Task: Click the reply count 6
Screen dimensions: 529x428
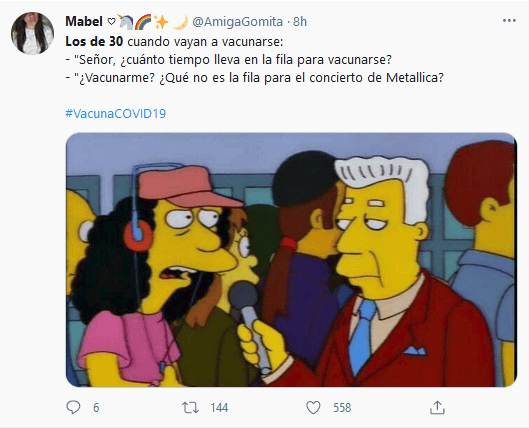Action: coord(96,408)
